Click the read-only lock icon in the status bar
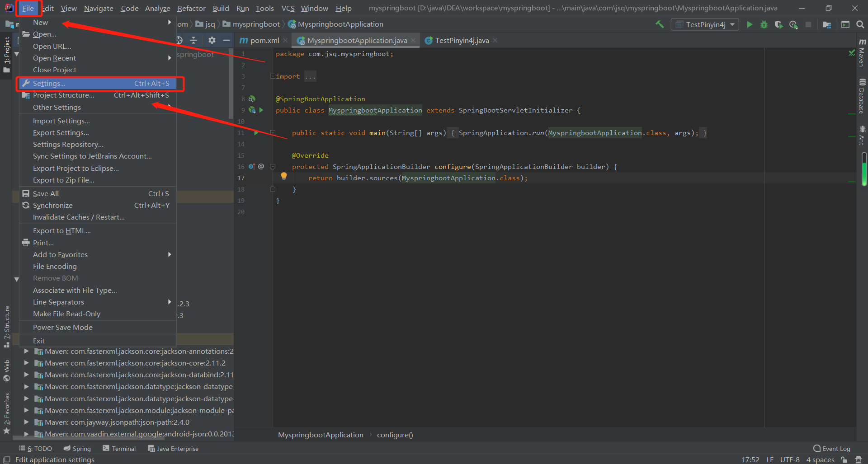This screenshot has width=868, height=464. click(x=844, y=460)
